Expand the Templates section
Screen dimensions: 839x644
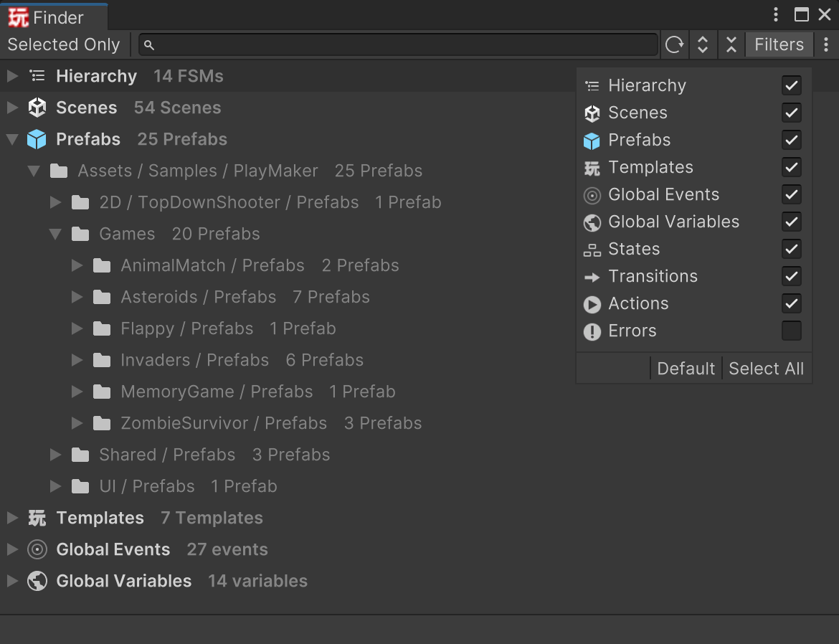(12, 518)
